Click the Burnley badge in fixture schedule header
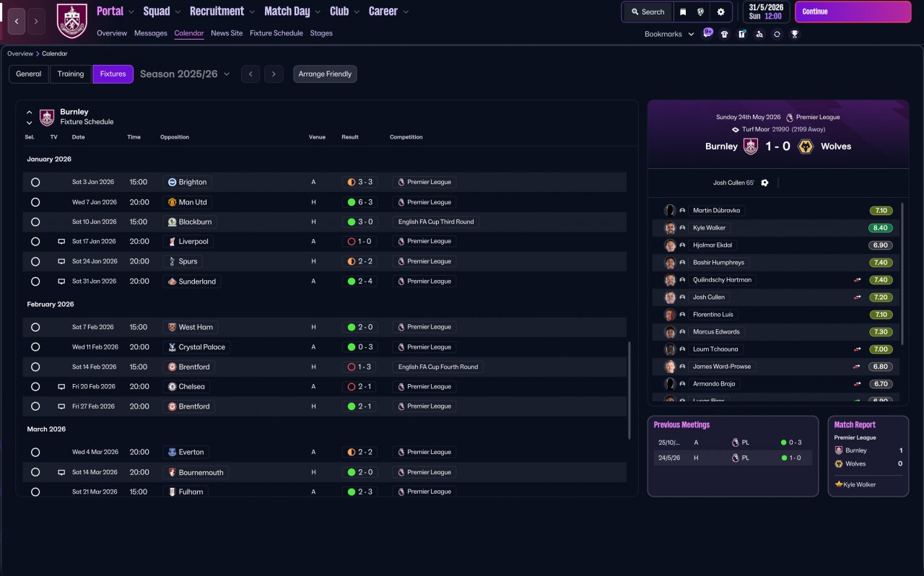 [47, 117]
